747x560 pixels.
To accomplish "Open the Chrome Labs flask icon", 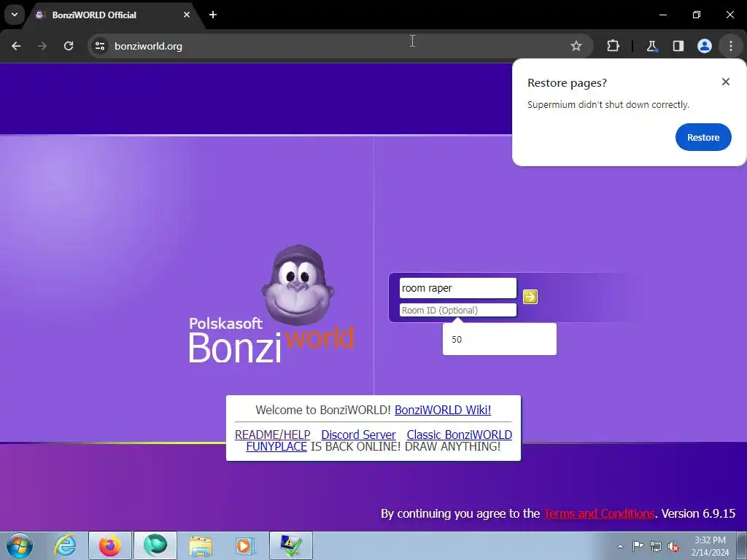I will pos(651,46).
